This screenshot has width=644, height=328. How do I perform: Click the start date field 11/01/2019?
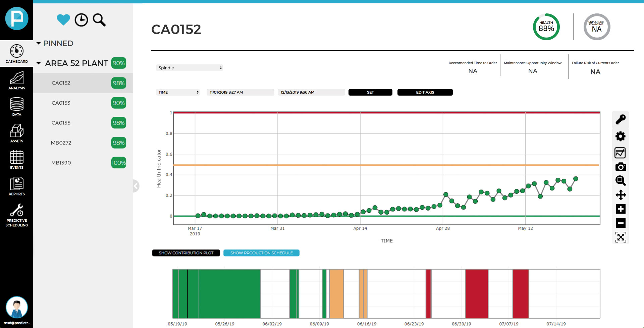[240, 92]
